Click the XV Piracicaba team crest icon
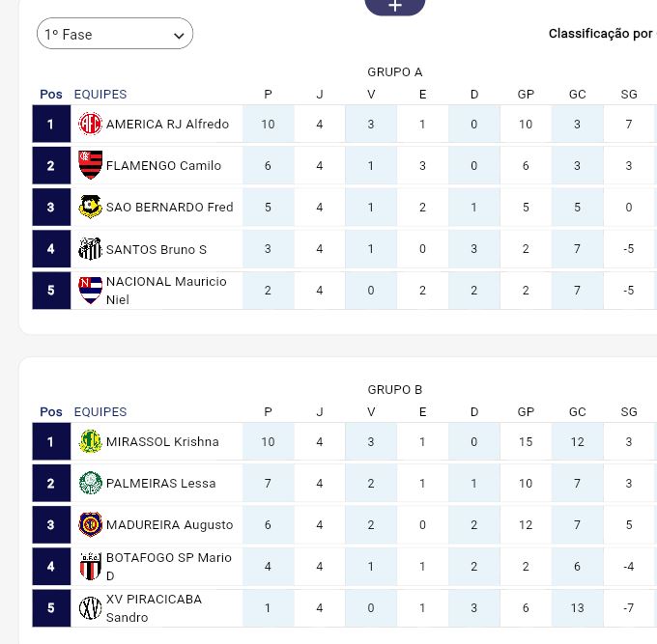This screenshot has height=644, width=657. (x=90, y=607)
